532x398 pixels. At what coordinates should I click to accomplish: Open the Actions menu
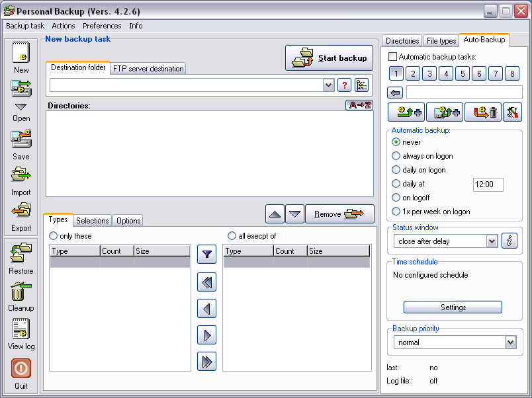pos(63,26)
